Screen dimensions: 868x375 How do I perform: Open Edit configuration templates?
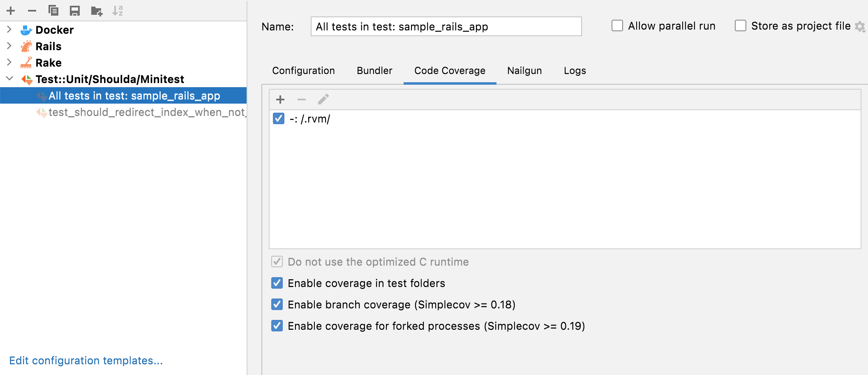(86, 361)
